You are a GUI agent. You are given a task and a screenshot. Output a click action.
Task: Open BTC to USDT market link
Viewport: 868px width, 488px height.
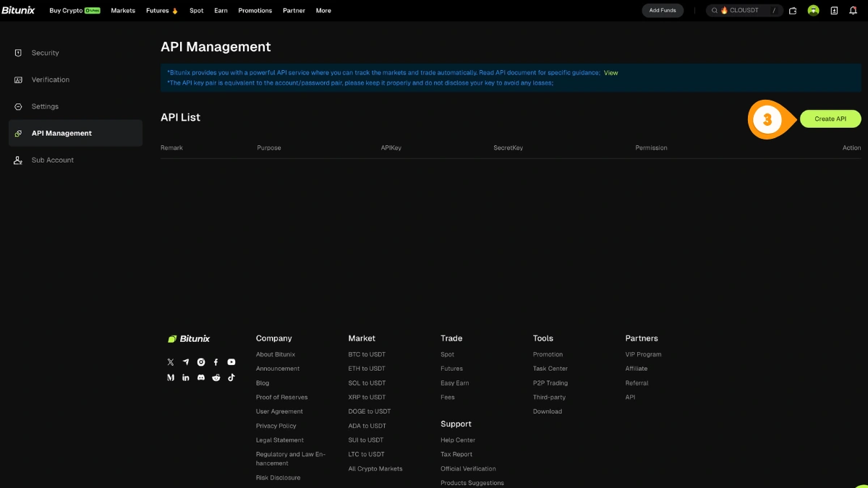(367, 354)
